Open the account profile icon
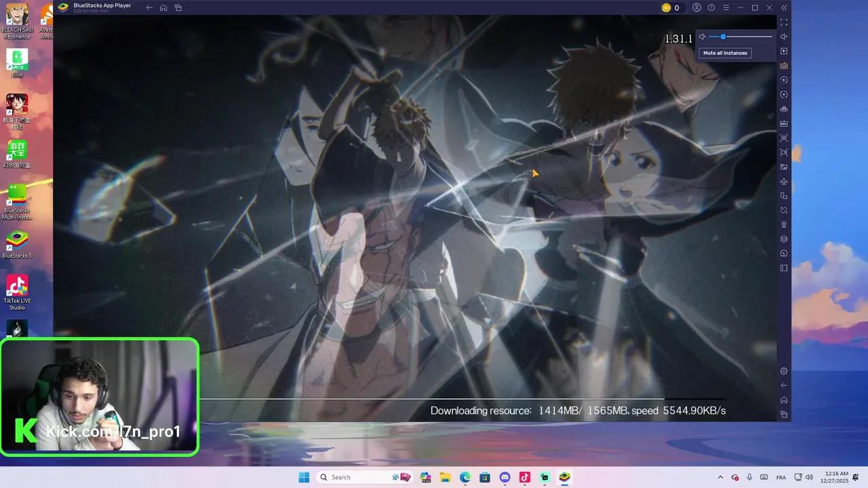The height and width of the screenshot is (488, 868). coord(696,7)
